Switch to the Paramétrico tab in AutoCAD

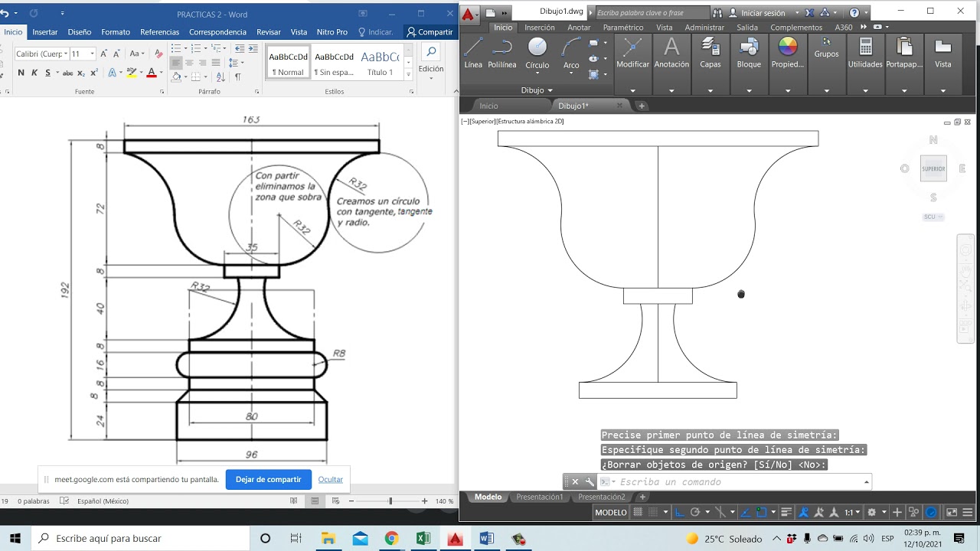(x=623, y=28)
